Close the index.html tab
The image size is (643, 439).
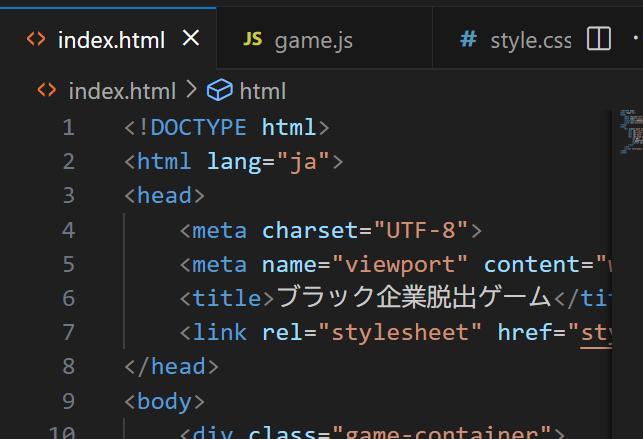click(191, 39)
